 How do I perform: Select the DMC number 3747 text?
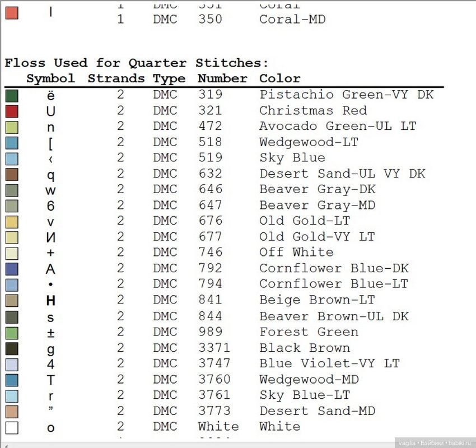(x=214, y=363)
